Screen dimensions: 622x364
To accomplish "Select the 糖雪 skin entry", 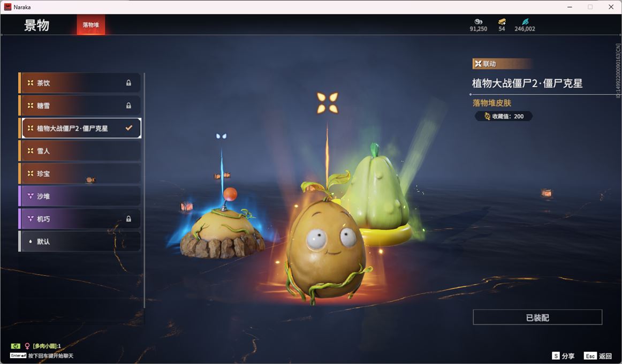I will pyautogui.click(x=80, y=105).
